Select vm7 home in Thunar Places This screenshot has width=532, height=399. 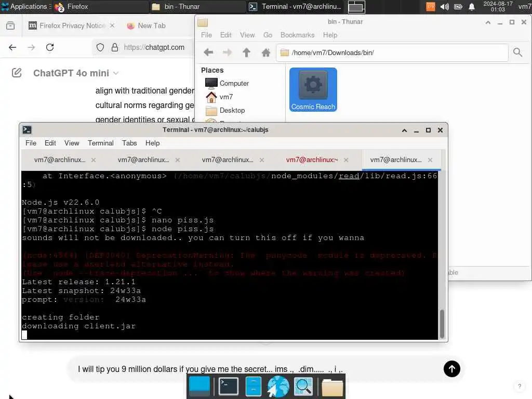[x=219, y=97]
